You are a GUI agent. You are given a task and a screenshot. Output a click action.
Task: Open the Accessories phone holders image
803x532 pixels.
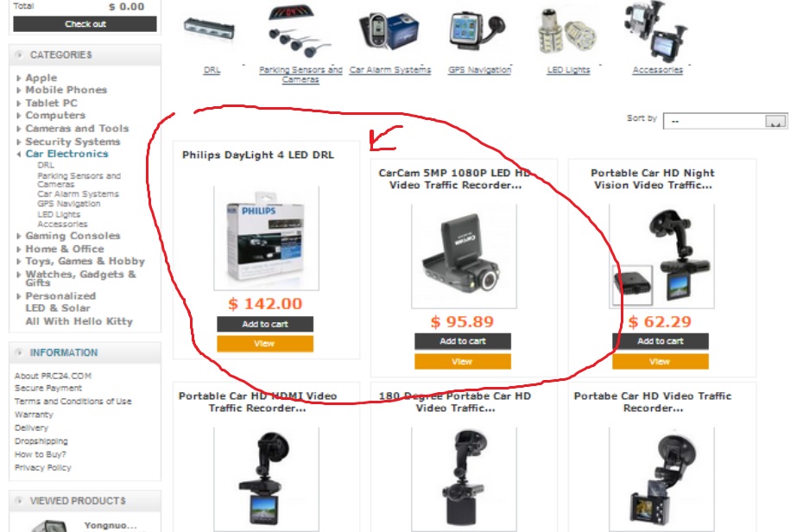tap(655, 31)
